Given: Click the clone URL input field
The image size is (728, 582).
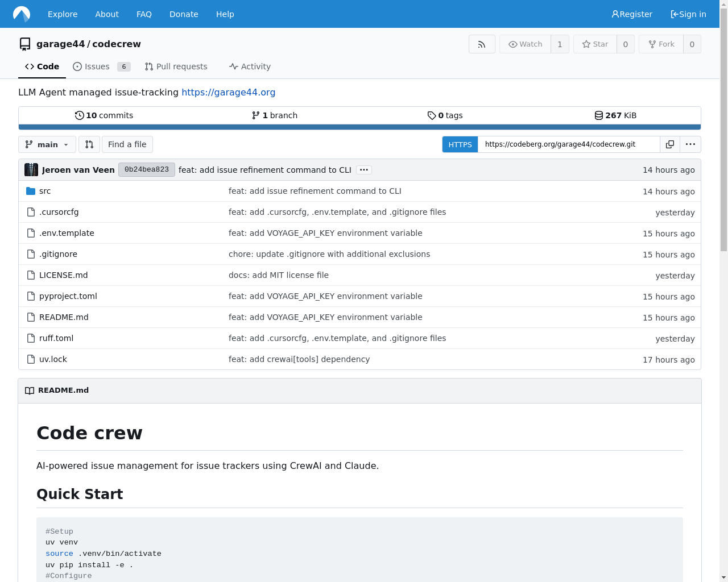Looking at the screenshot, I should click(x=569, y=144).
